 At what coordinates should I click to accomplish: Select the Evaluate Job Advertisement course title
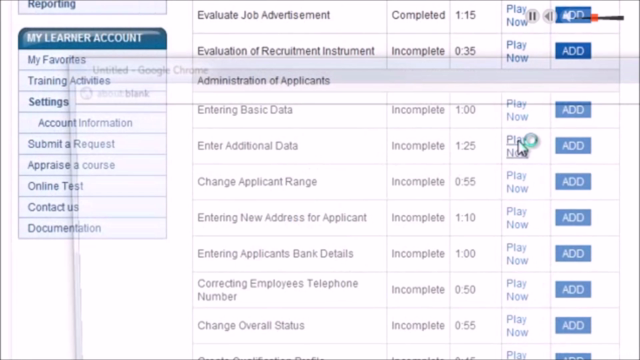(x=264, y=15)
